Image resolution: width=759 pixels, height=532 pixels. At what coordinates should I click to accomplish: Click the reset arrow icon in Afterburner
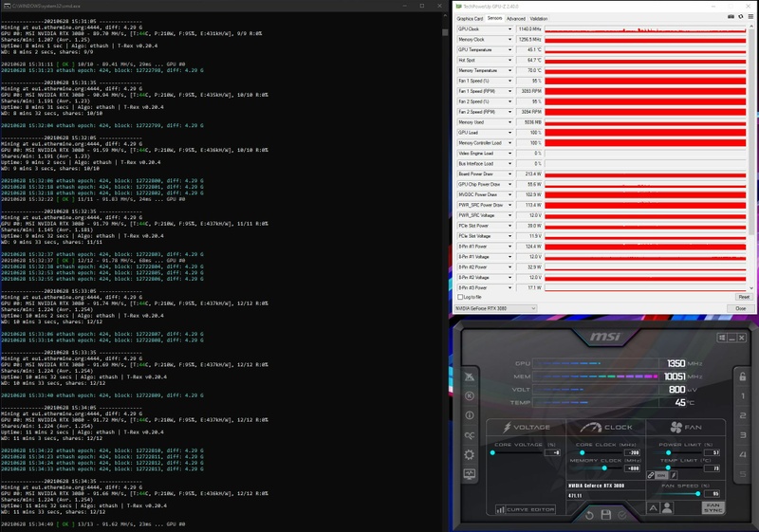589,516
